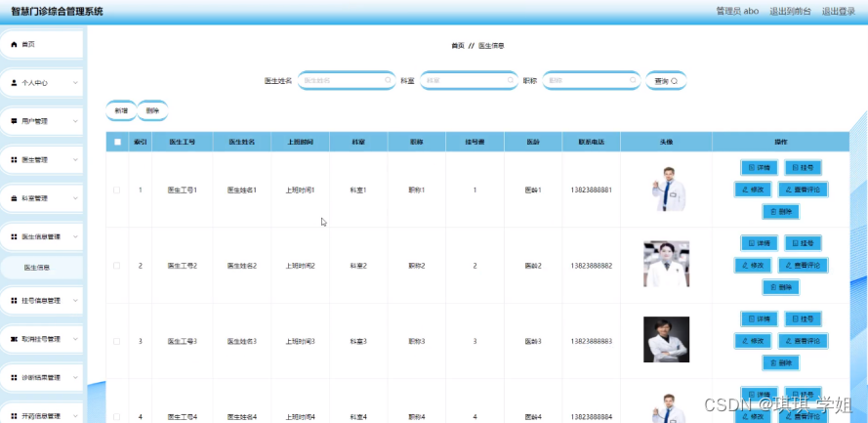The image size is (868, 423).
Task: Expand the 医生管理 menu chevron
Action: coord(75,159)
